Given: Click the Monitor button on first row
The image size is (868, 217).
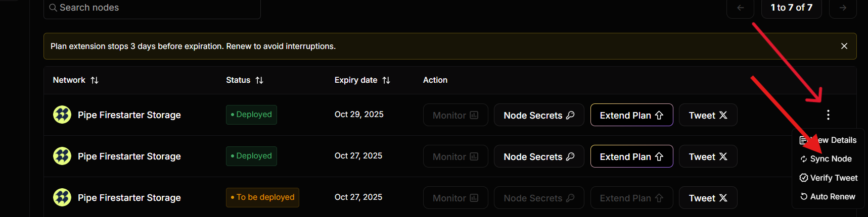Looking at the screenshot, I should coord(455,115).
